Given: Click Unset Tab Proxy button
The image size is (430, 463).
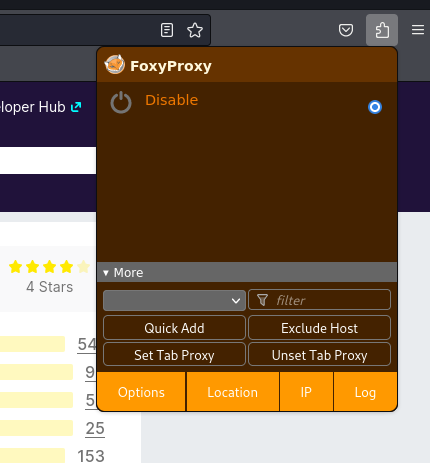Looking at the screenshot, I should coord(319,355).
